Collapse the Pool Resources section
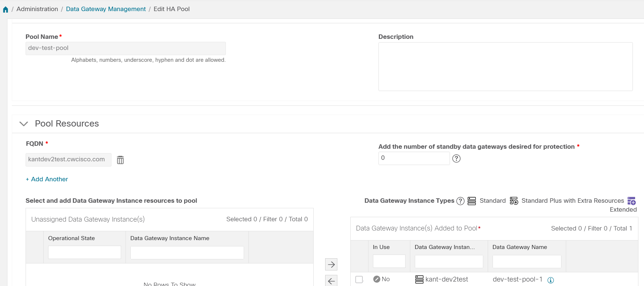The image size is (644, 286). (24, 124)
